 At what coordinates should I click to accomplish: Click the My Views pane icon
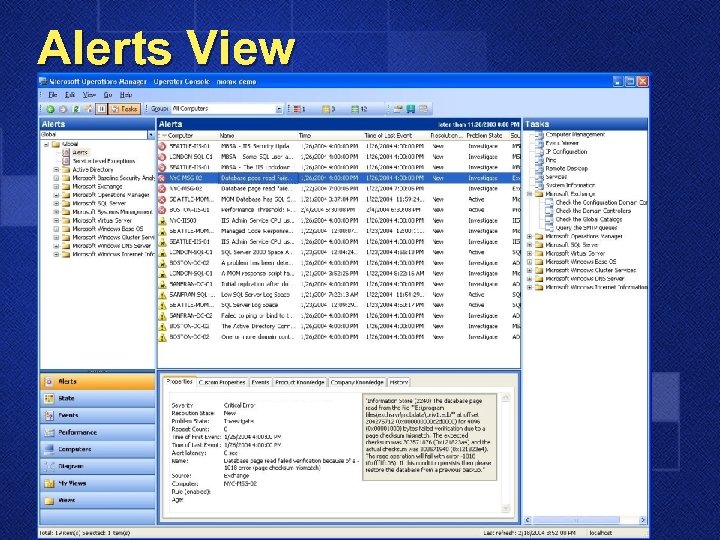tap(49, 484)
